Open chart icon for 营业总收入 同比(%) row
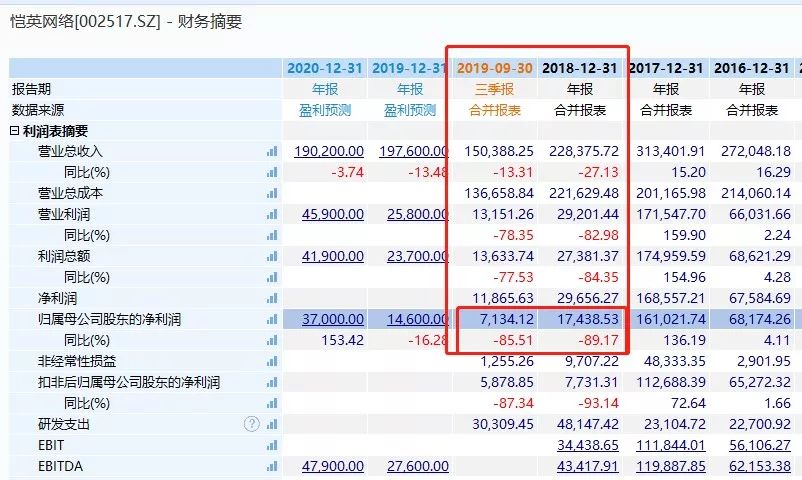Screen dimensions: 802x480 point(272,172)
